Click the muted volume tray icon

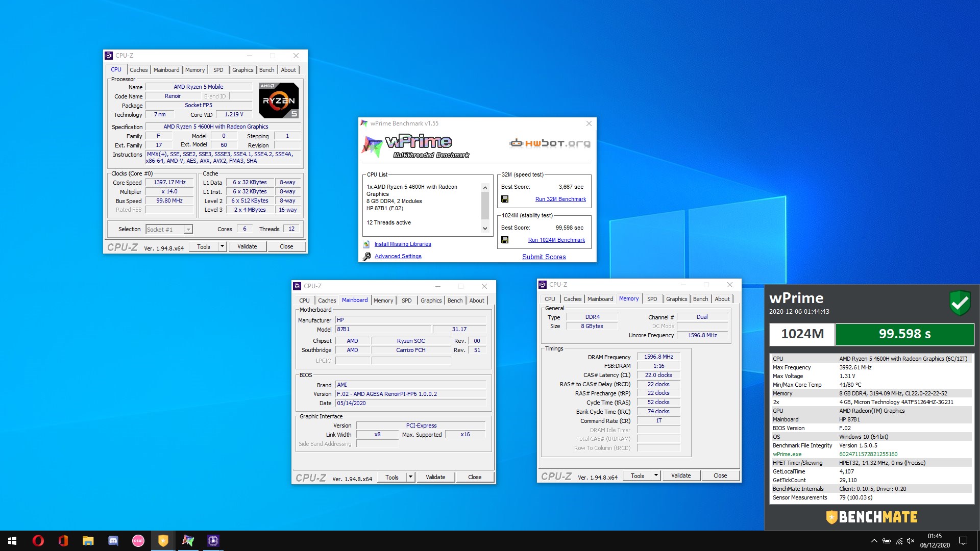(x=911, y=541)
